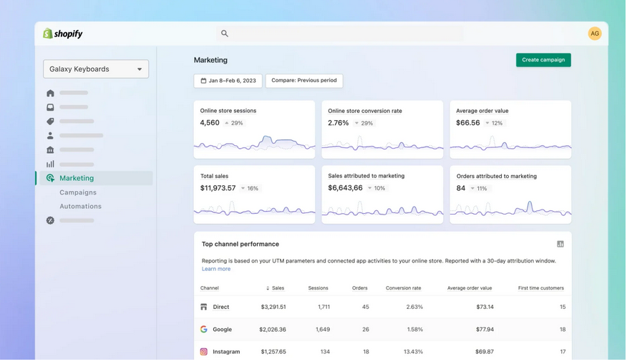This screenshot has height=364, width=632.
Task: Expand the Galaxy Keyboards store dropdown
Action: click(x=96, y=69)
